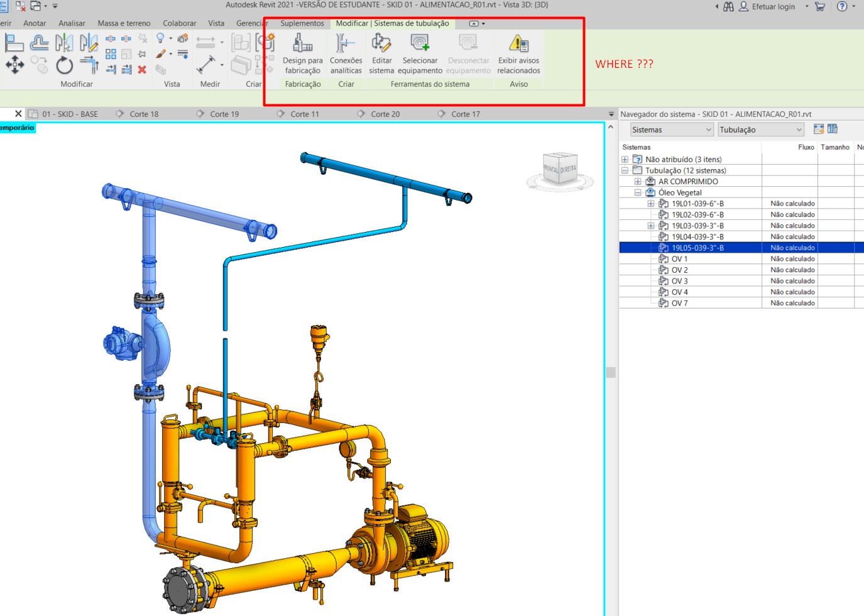This screenshot has width=864, height=616.
Task: Close the current 3D view tab
Action: (18, 114)
